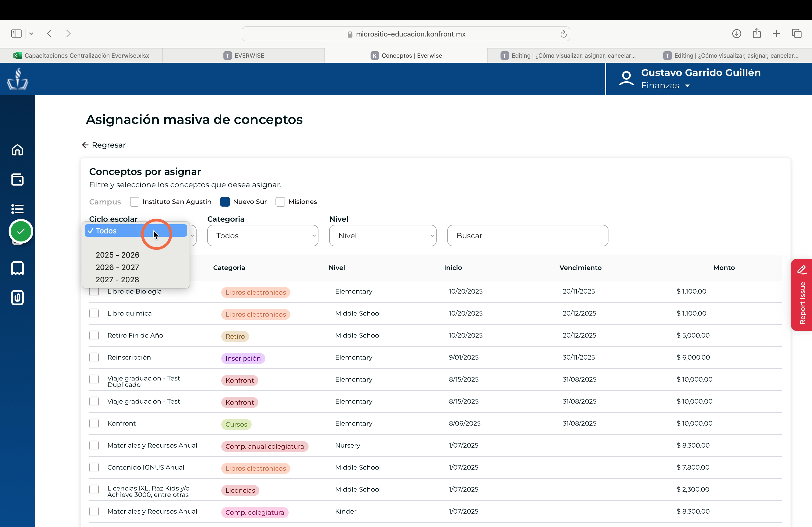
Task: Click the $ 5,000.00 amount cell
Action: coord(693,335)
